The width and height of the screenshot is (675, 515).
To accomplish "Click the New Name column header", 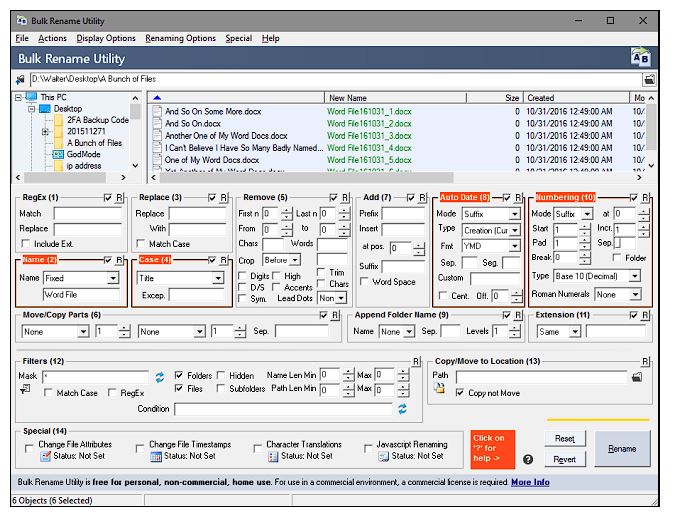I will pyautogui.click(x=395, y=98).
